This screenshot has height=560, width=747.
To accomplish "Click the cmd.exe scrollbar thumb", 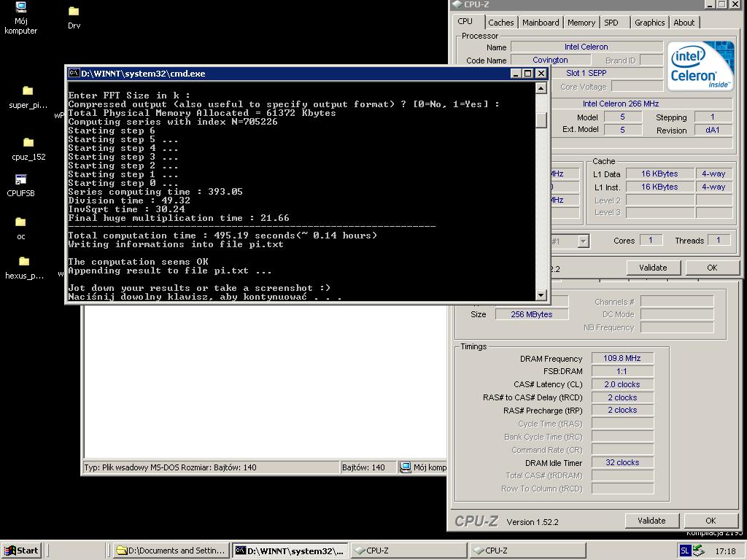I will coord(541,119).
